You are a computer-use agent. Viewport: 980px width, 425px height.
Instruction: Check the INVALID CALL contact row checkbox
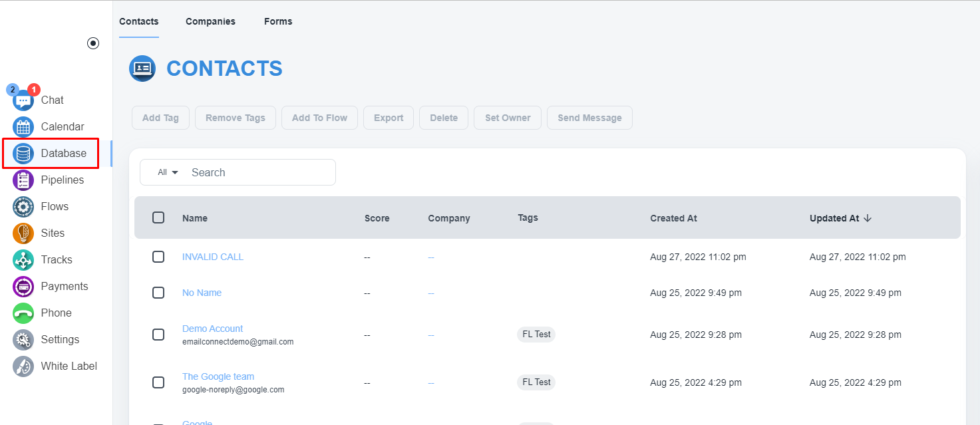[x=158, y=257]
